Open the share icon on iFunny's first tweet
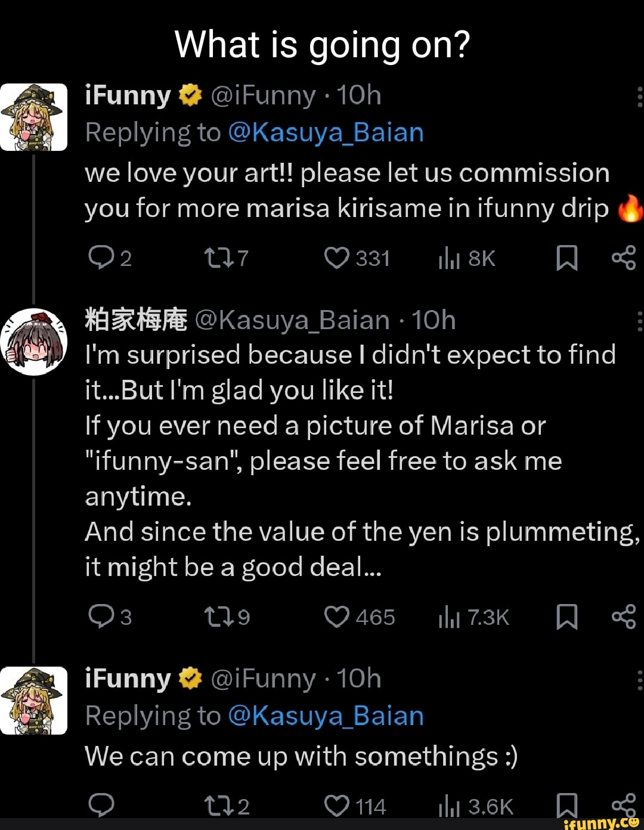644x830 pixels. point(624,258)
